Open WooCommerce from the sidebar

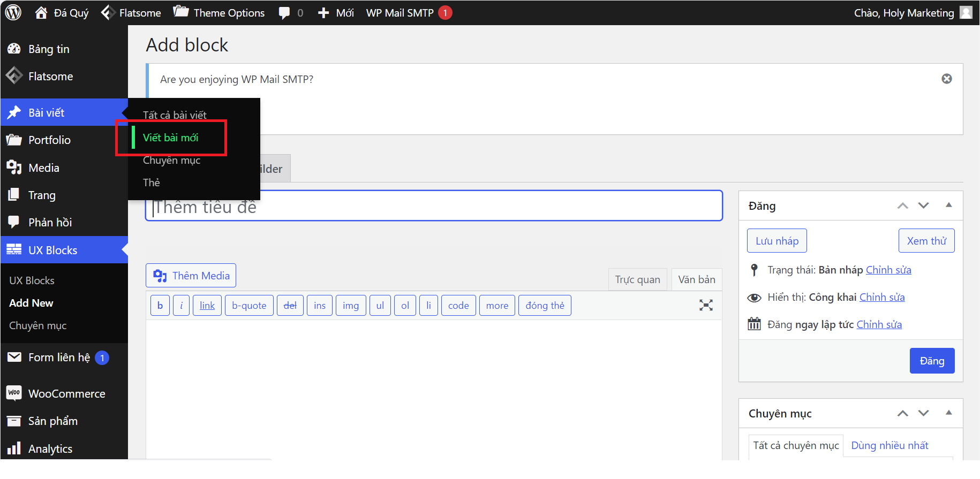pos(66,394)
